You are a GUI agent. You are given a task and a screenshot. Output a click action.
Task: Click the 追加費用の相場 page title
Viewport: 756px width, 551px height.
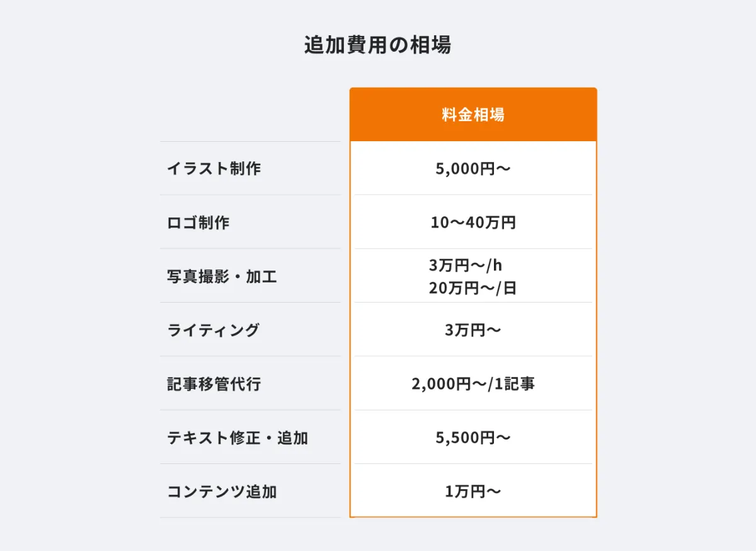point(377,45)
